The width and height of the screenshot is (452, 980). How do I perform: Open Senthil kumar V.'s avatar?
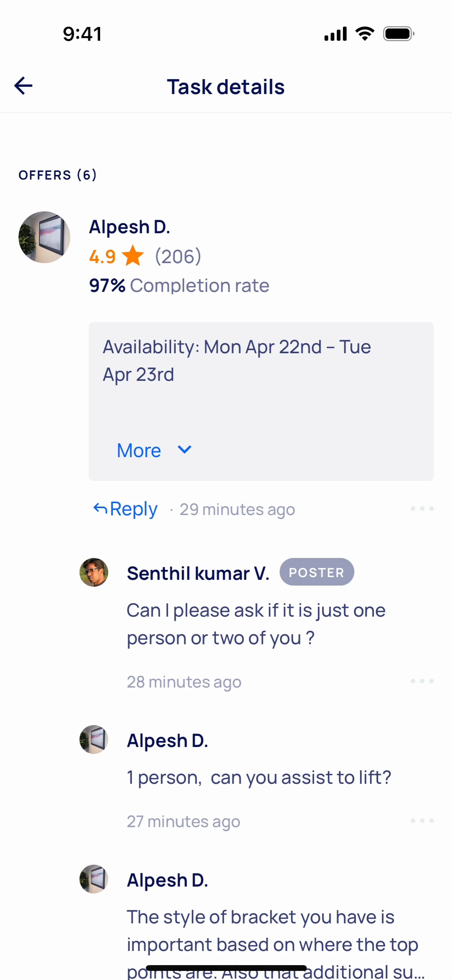pos(94,573)
